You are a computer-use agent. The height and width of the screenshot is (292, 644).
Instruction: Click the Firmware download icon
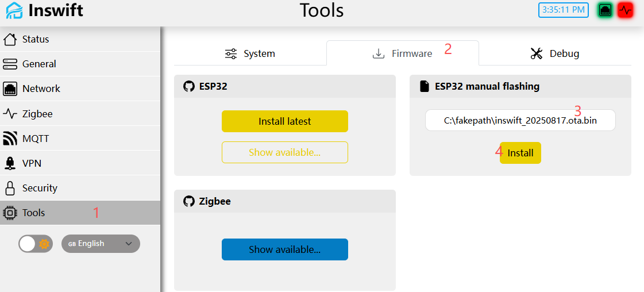(x=378, y=54)
